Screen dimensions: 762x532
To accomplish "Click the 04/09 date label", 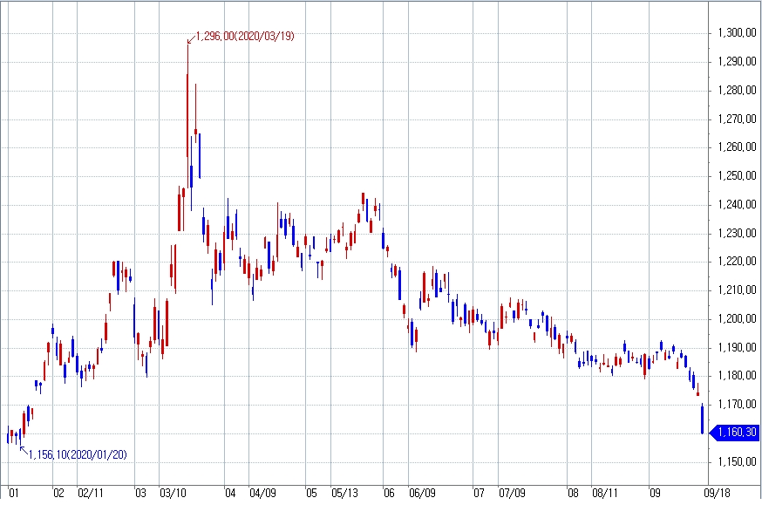I will (262, 493).
